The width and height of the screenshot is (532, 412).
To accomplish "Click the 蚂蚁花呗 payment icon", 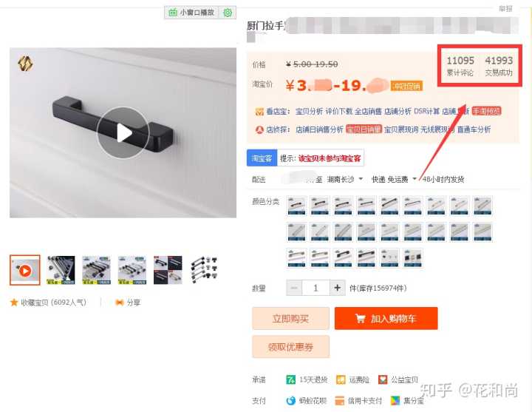I will pyautogui.click(x=291, y=401).
